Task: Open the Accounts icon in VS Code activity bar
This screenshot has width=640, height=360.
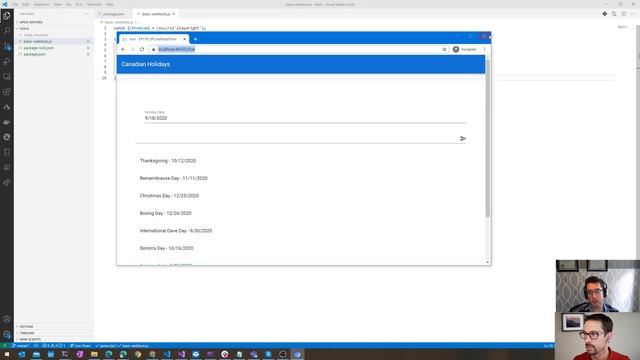Action: click(x=7, y=319)
